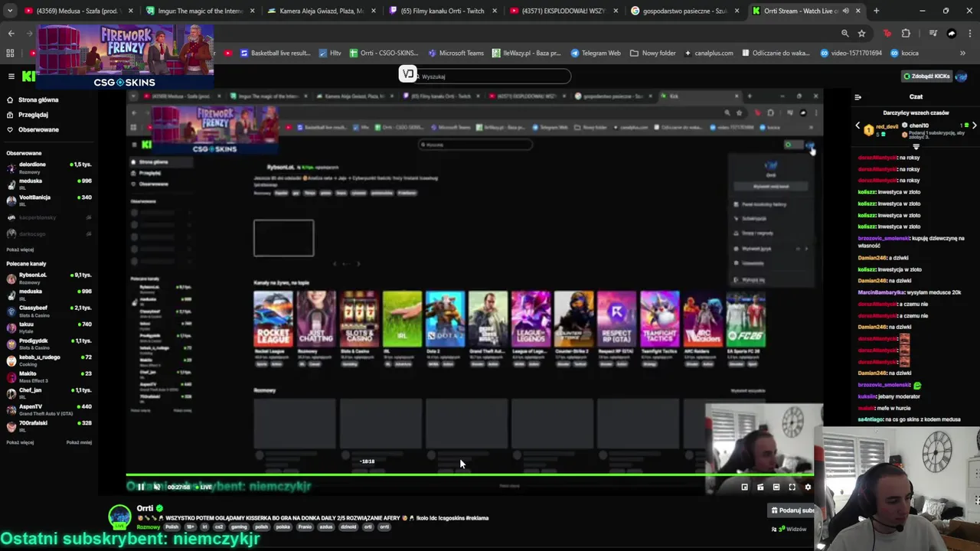Image resolution: width=980 pixels, height=551 pixels.
Task: Open Basketball live result bookmark
Action: [275, 53]
